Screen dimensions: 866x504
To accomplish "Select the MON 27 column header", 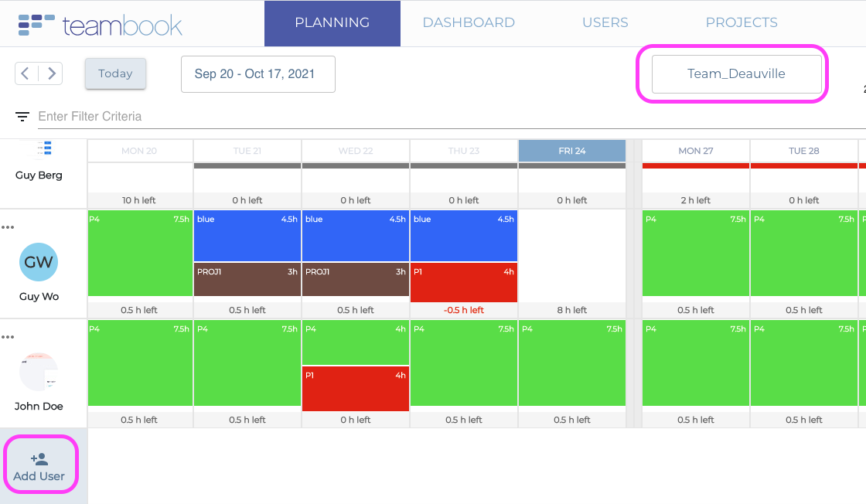I will 695,151.
